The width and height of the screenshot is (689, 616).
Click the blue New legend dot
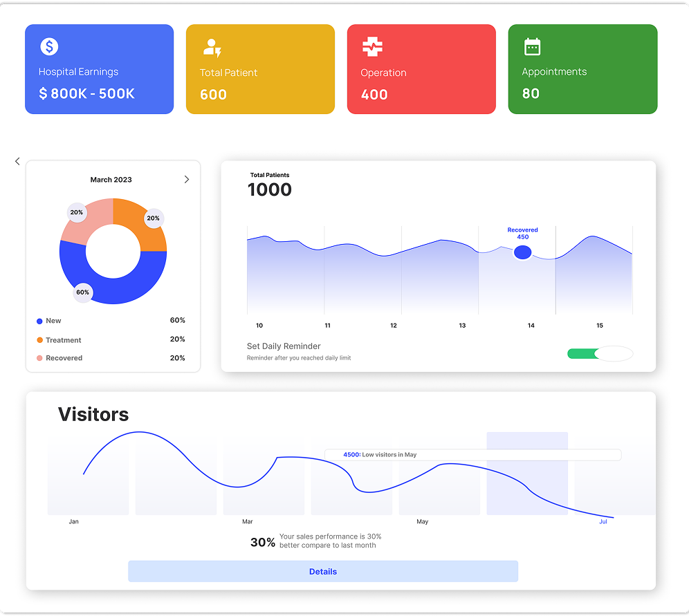tap(39, 321)
